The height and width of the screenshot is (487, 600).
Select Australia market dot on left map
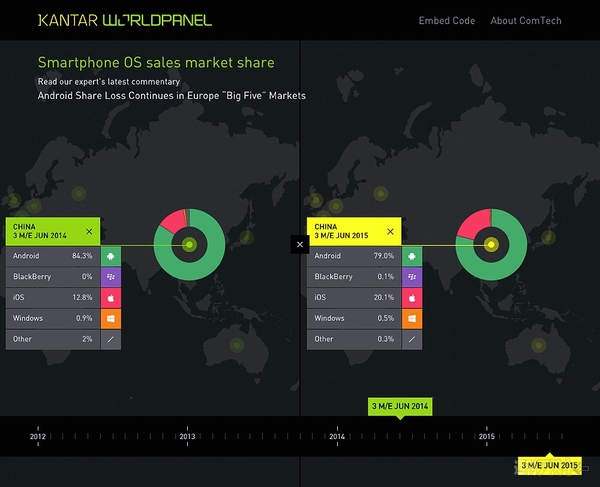237,345
